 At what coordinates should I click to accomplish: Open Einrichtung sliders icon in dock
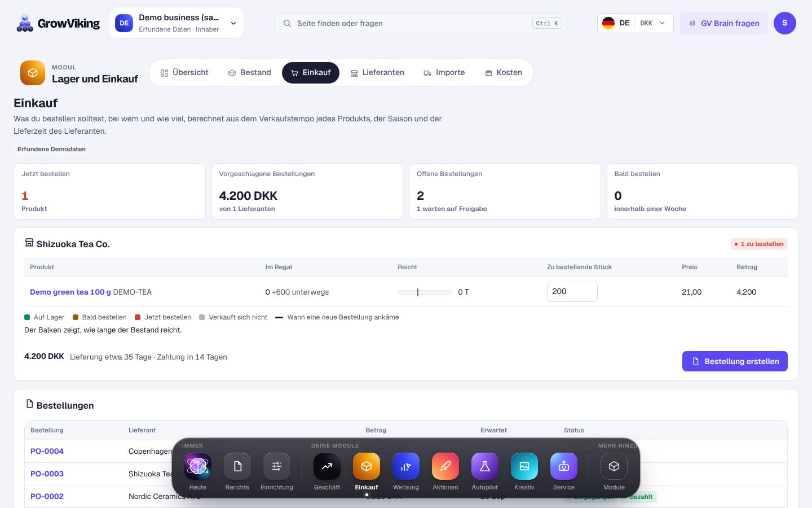[x=277, y=466]
